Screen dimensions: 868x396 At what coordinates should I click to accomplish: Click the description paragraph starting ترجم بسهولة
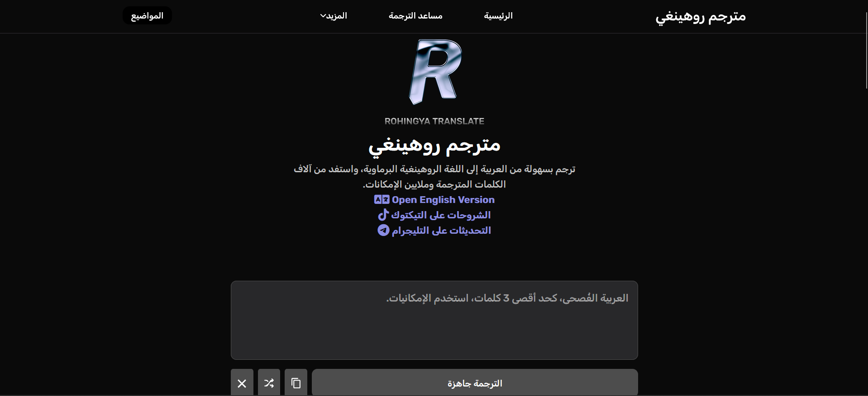coord(434,176)
